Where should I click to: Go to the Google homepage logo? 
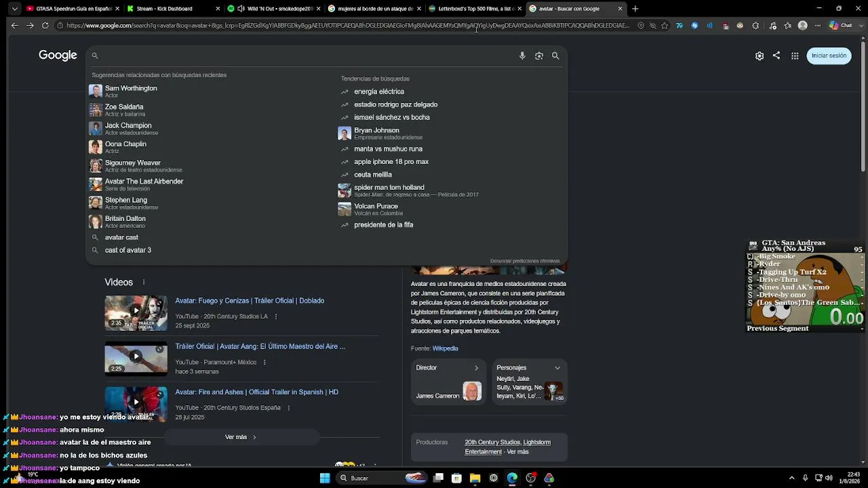click(x=58, y=56)
